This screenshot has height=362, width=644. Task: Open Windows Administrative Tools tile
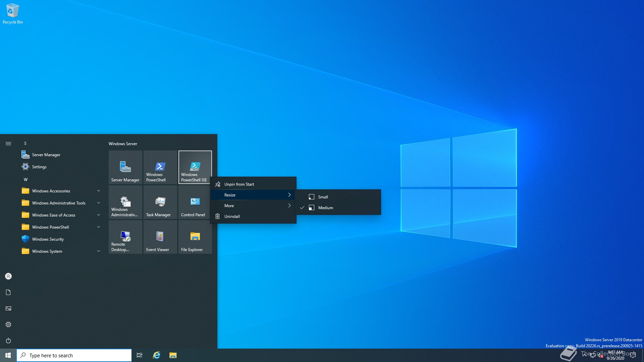tap(125, 202)
